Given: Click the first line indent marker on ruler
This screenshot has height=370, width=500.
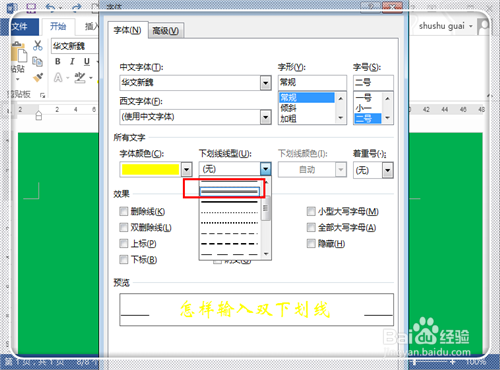Looking at the screenshot, I should click(39, 112).
